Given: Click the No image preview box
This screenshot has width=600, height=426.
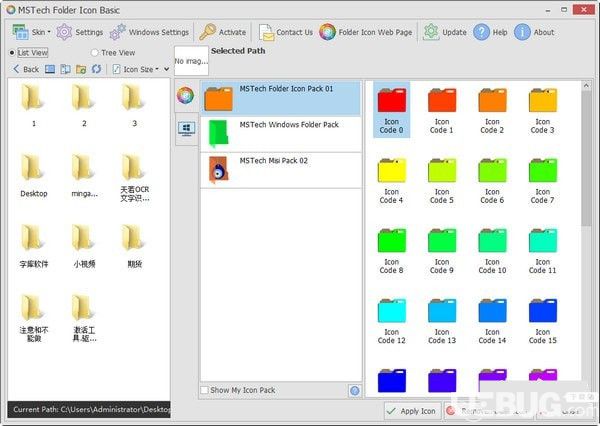Looking at the screenshot, I should click(x=191, y=60).
